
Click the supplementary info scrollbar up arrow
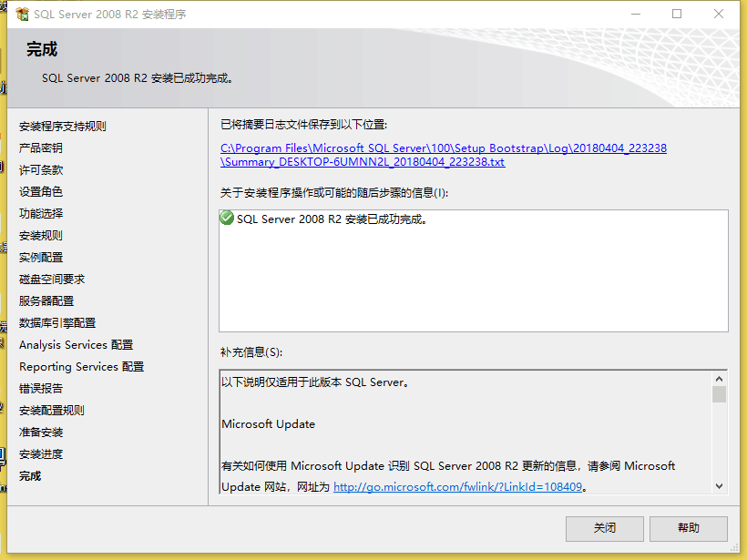pos(719,379)
